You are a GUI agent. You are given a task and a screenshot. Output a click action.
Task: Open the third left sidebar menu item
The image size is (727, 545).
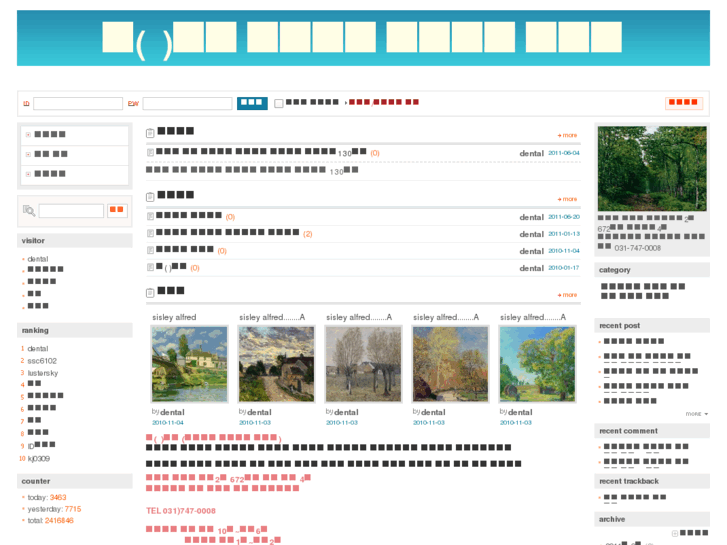pos(50,174)
